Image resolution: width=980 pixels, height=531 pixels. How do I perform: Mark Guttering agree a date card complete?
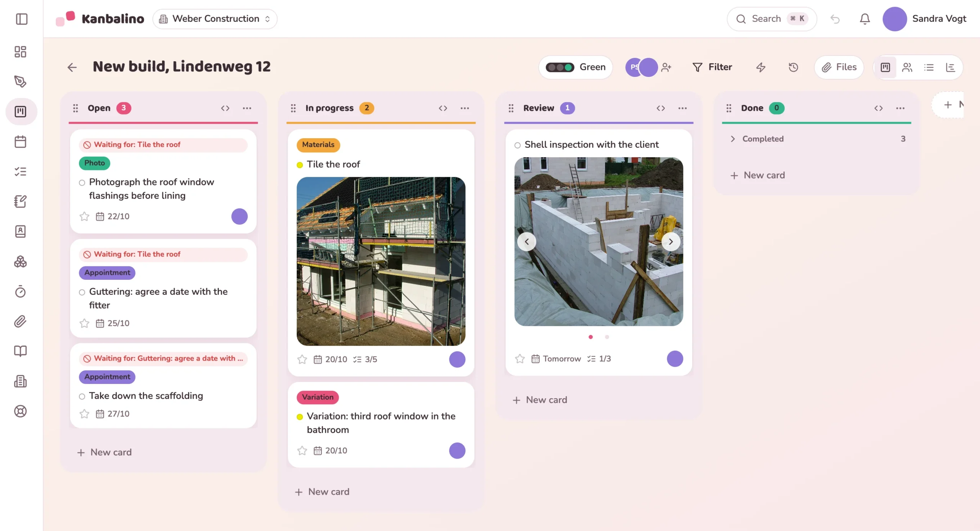tap(82, 292)
